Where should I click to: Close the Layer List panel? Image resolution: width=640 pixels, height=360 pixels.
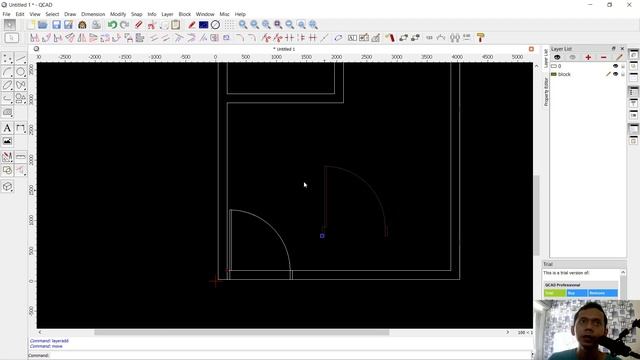(x=622, y=49)
